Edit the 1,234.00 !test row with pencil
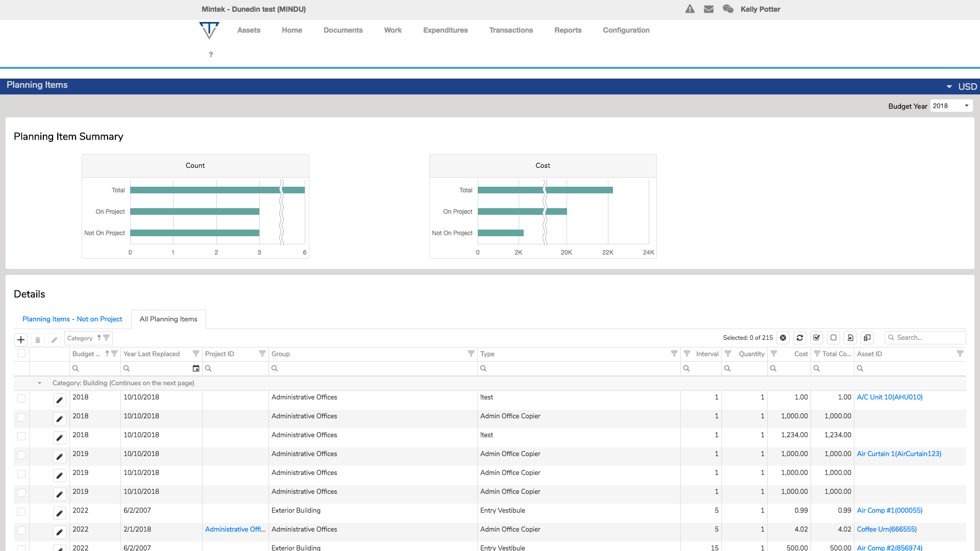This screenshot has width=980, height=551. pyautogui.click(x=60, y=438)
